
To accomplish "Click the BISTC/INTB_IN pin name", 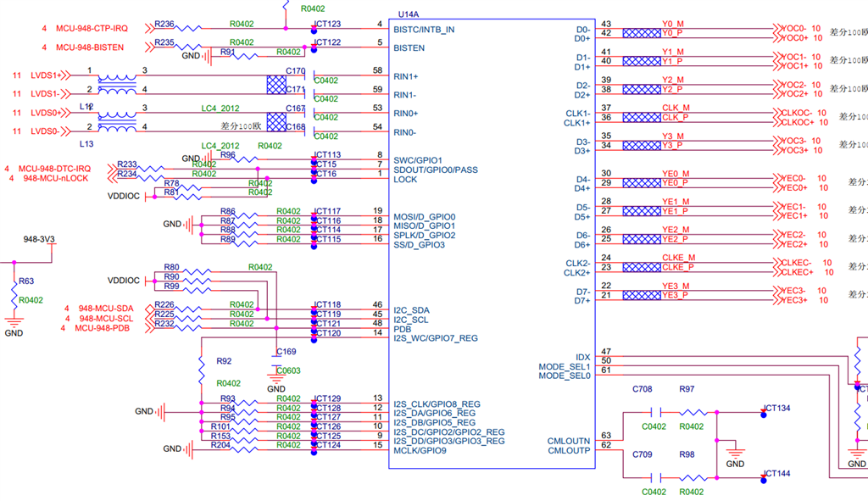I will pyautogui.click(x=424, y=30).
